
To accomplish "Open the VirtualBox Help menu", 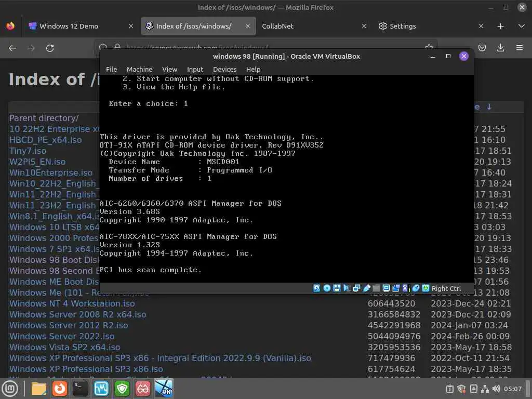I will click(x=253, y=69).
